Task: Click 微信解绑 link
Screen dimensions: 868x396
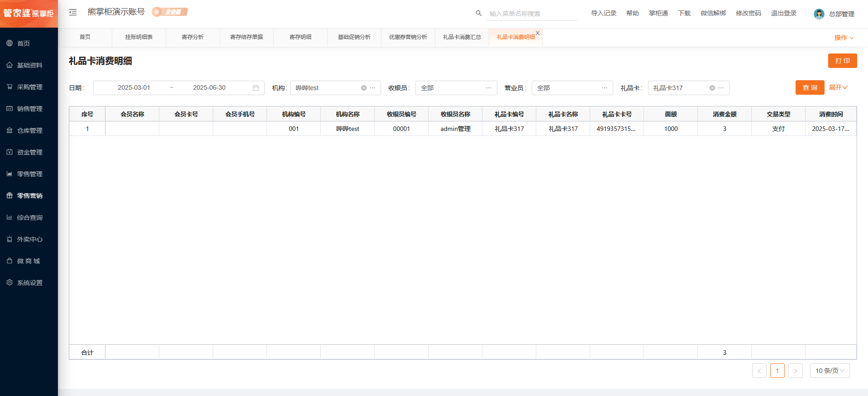Action: pyautogui.click(x=713, y=13)
